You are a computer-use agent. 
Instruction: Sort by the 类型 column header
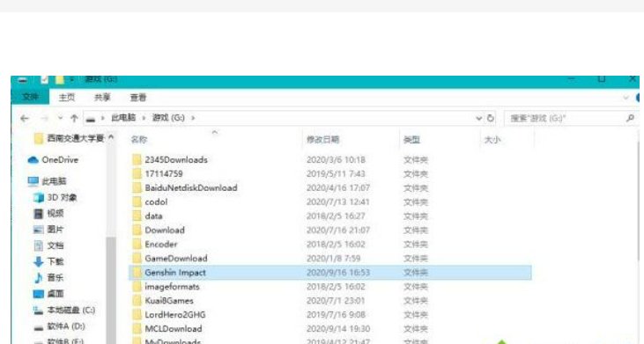[411, 140]
